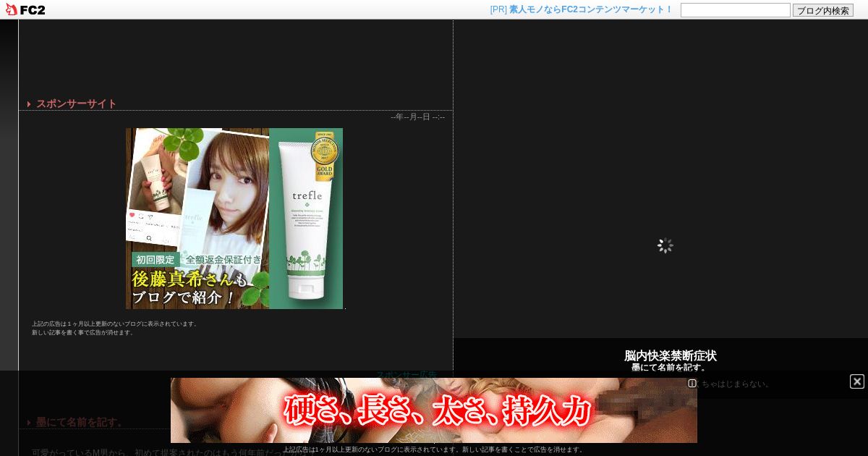
Task: Click the loading spinner in right panel
Action: 665,245
